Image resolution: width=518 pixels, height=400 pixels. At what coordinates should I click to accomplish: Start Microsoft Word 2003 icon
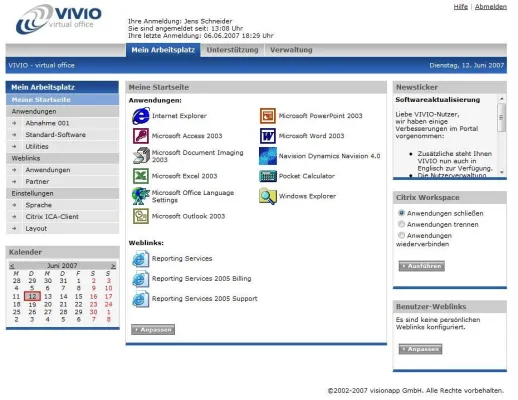pyautogui.click(x=268, y=136)
